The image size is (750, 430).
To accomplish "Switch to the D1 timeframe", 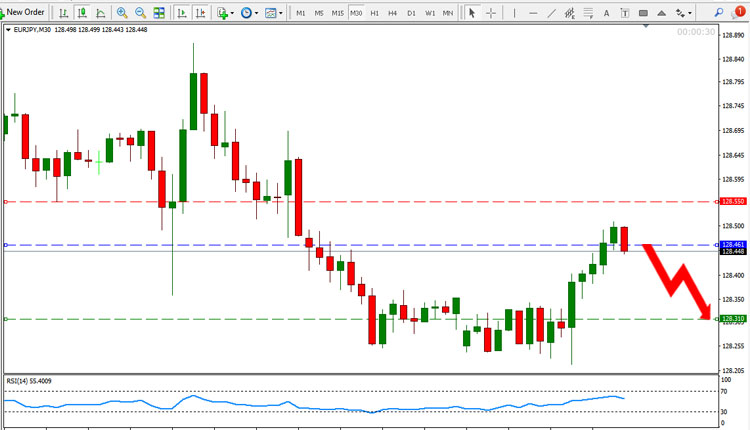I will tap(411, 13).
